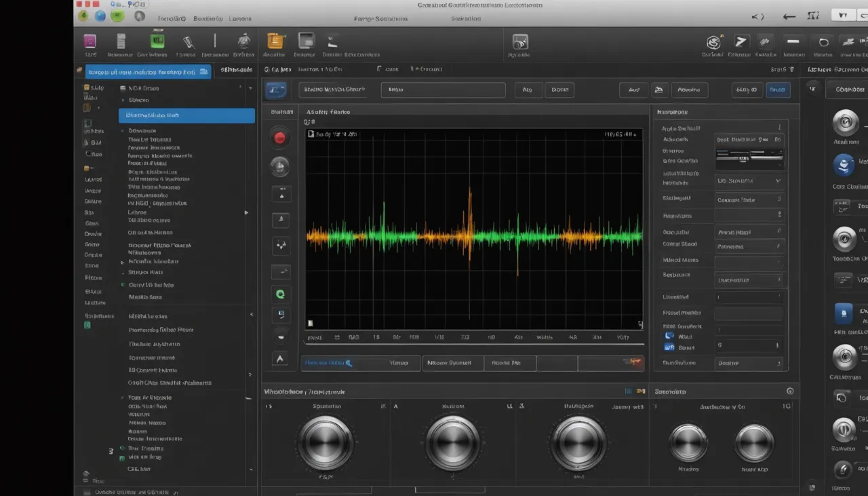Open the orange box icon in the toolbar
The width and height of the screenshot is (868, 496).
click(275, 41)
